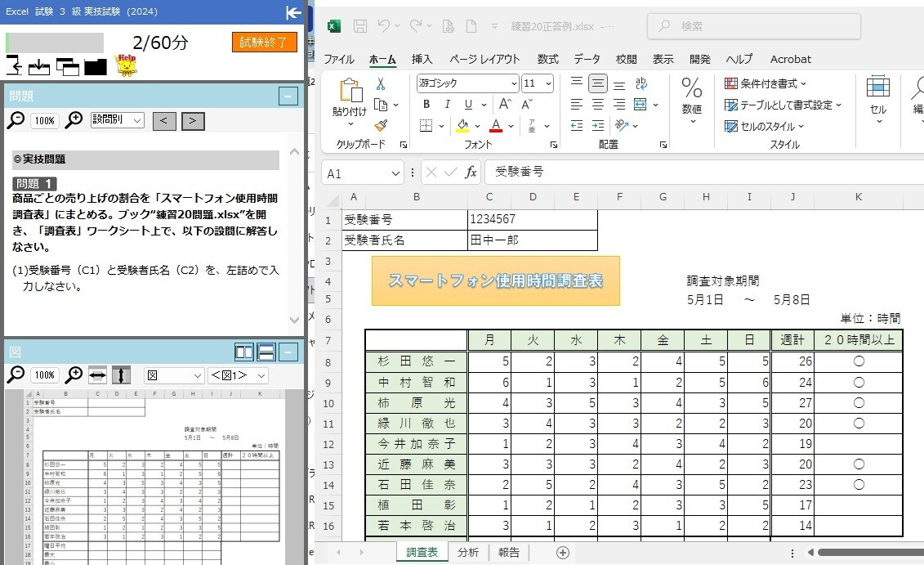
Task: Click the Undo arrow in Excel title bar
Action: pyautogui.click(x=384, y=26)
